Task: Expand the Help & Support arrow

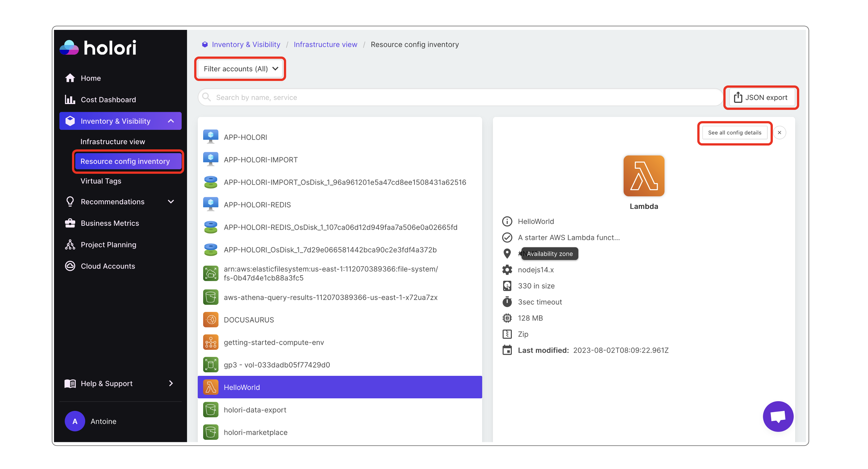Action: [x=171, y=384]
